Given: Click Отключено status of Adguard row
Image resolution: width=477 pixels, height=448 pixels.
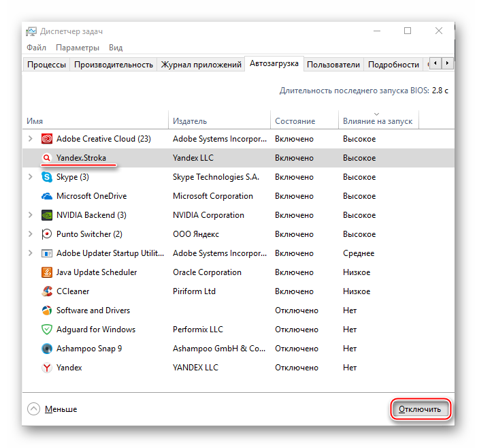Looking at the screenshot, I should (297, 330).
